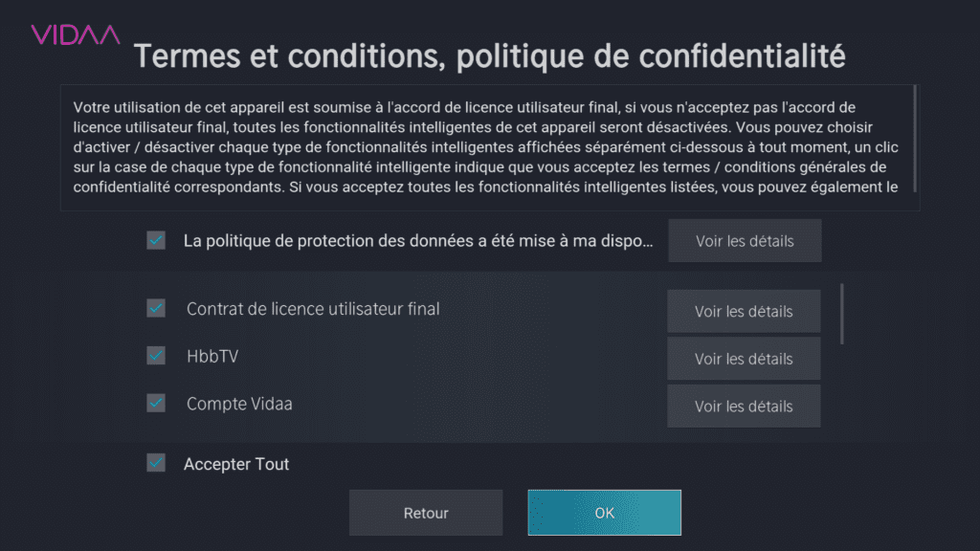Click the VIDAA logo
Viewport: 980px width, 551px height.
coord(76,35)
